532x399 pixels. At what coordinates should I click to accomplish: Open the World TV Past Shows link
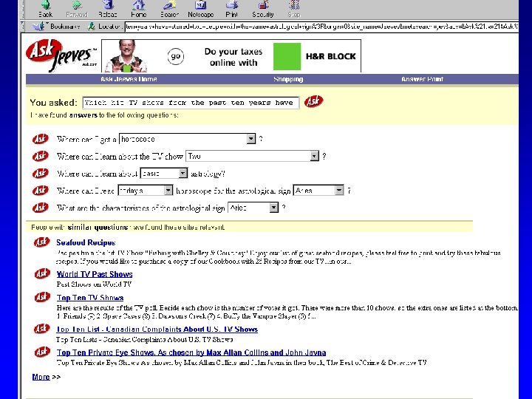[x=95, y=274]
